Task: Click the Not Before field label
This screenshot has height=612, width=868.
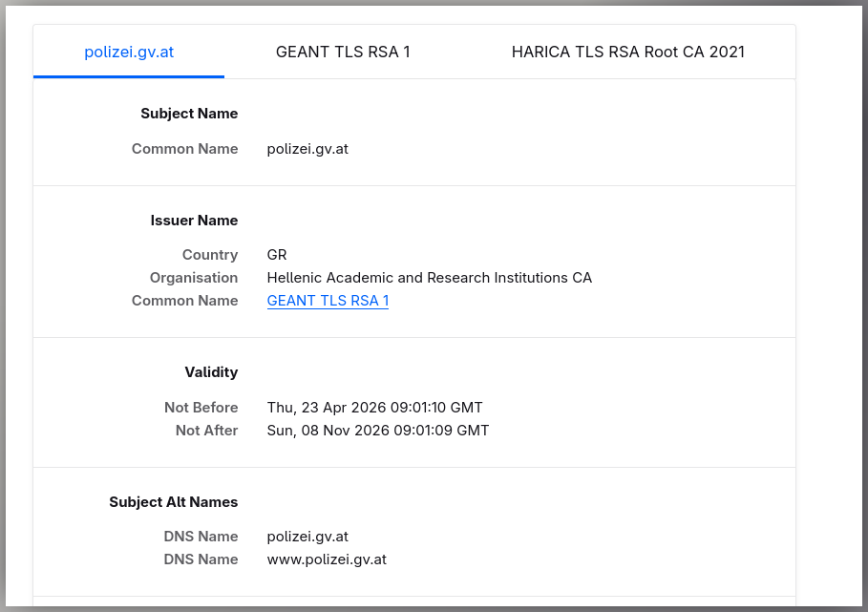Action: 201,408
